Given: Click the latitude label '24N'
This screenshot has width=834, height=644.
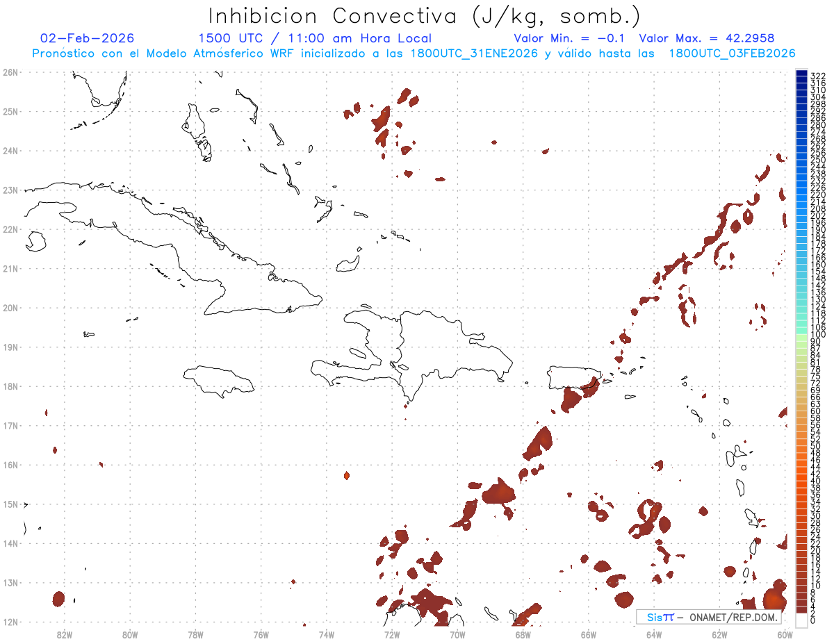Looking at the screenshot, I should click(x=10, y=151).
